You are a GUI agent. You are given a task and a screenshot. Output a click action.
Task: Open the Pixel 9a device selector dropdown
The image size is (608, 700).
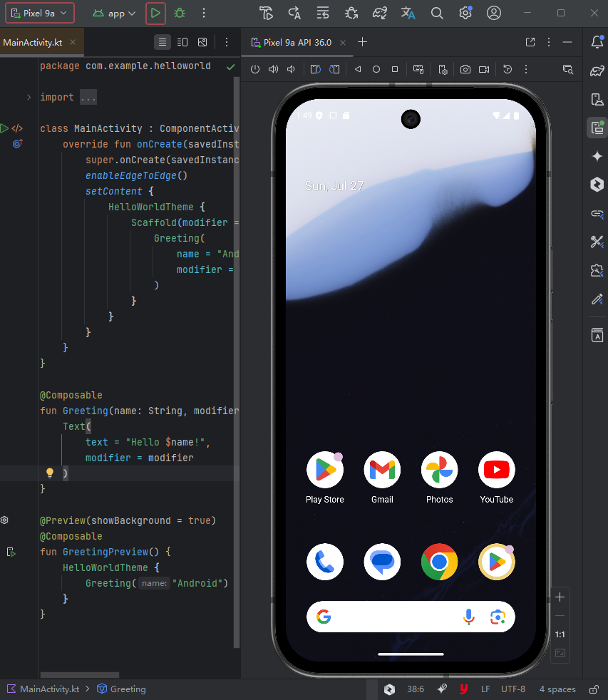[40, 13]
